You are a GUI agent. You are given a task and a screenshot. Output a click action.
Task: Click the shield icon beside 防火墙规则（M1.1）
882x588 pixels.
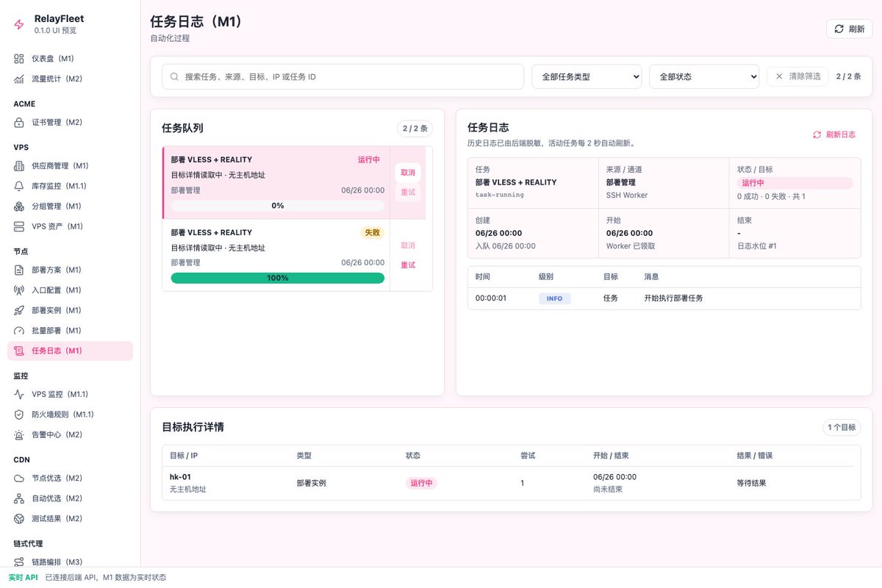point(19,415)
